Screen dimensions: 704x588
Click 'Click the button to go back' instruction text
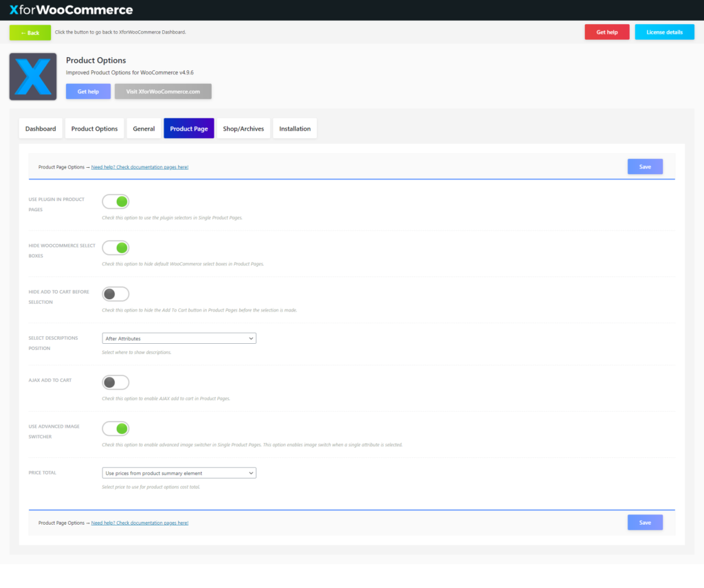(x=120, y=32)
